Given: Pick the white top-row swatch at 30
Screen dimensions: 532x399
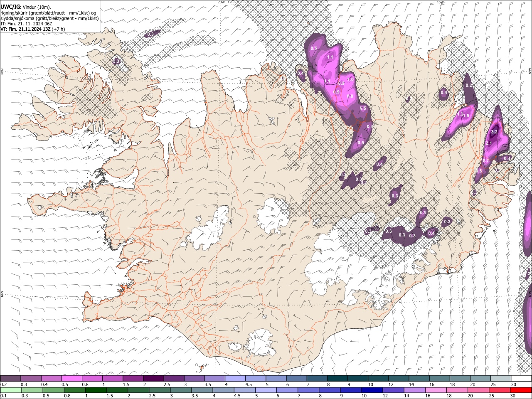Looking at the screenshot, I should tap(521, 379).
